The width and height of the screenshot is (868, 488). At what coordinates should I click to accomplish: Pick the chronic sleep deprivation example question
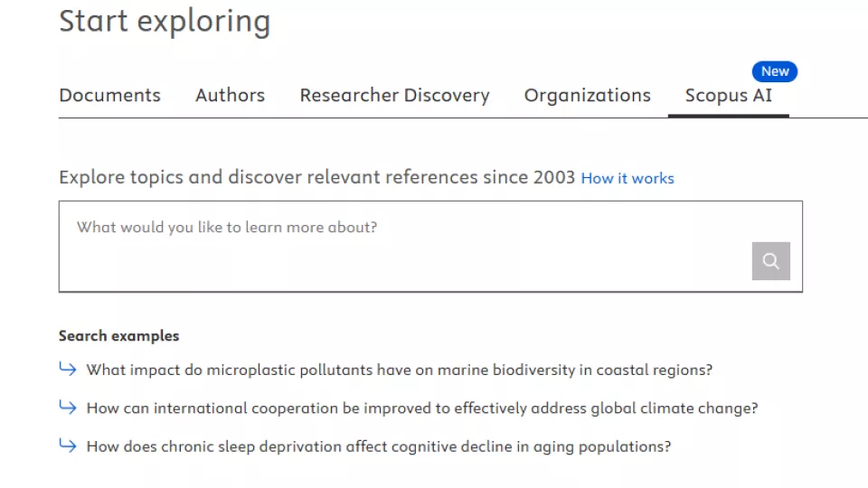click(378, 446)
